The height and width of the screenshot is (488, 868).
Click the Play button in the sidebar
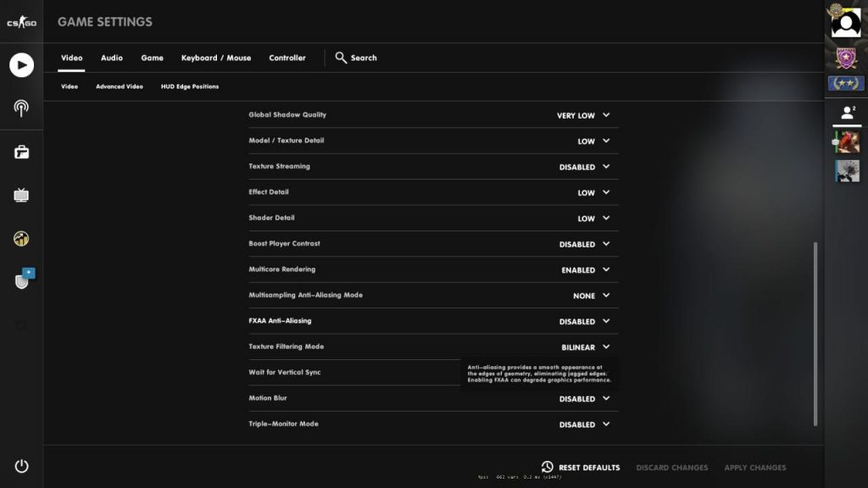21,65
